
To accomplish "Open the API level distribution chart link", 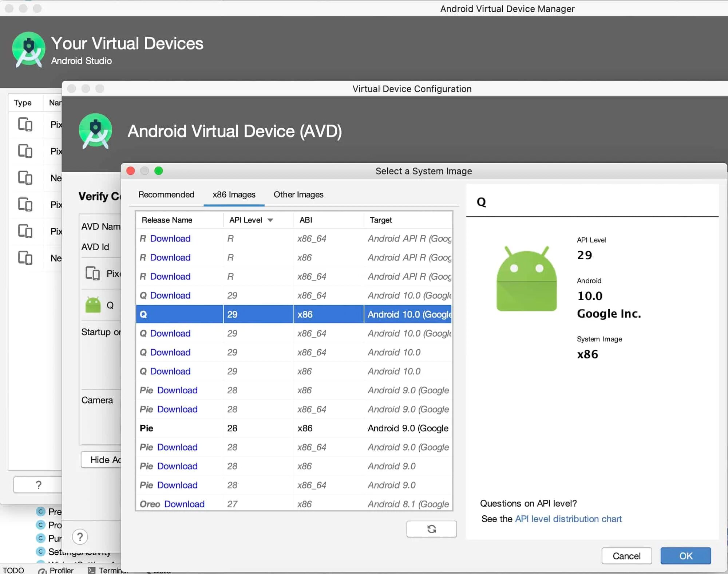I will 568,519.
